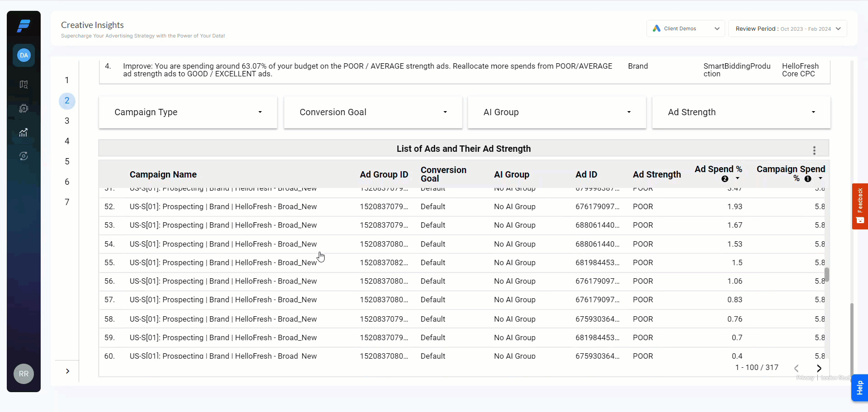Image resolution: width=868 pixels, height=412 pixels.
Task: Go to report page 7
Action: 67,202
